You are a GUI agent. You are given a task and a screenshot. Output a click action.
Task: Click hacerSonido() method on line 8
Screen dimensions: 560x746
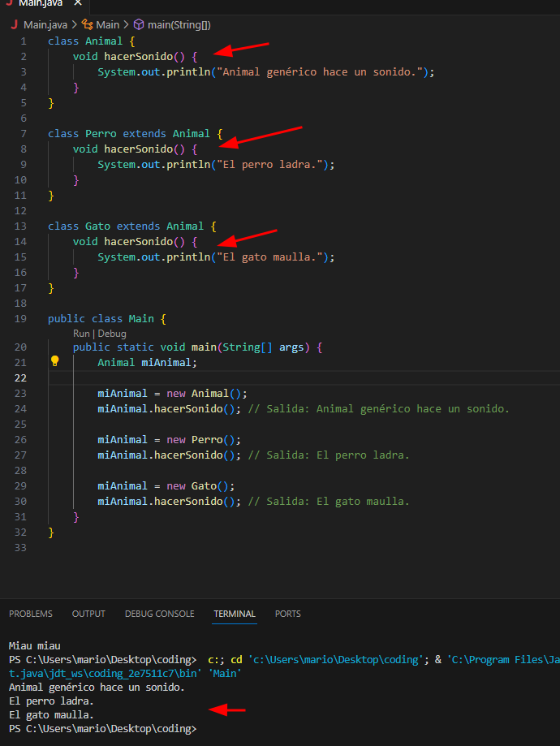click(x=144, y=149)
